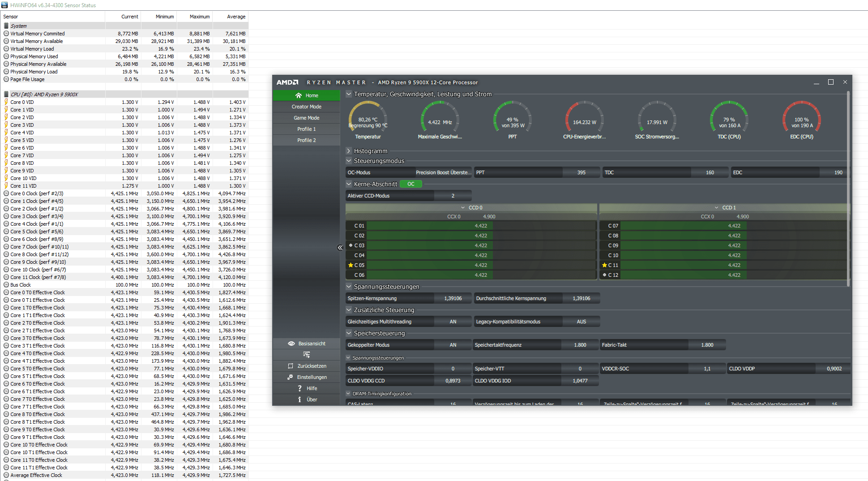Toggle Gekoppelter Modus AN value

point(453,345)
